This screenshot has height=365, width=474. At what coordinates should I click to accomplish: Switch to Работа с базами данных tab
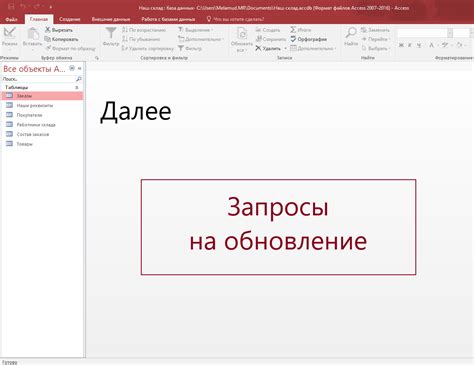[x=168, y=19]
